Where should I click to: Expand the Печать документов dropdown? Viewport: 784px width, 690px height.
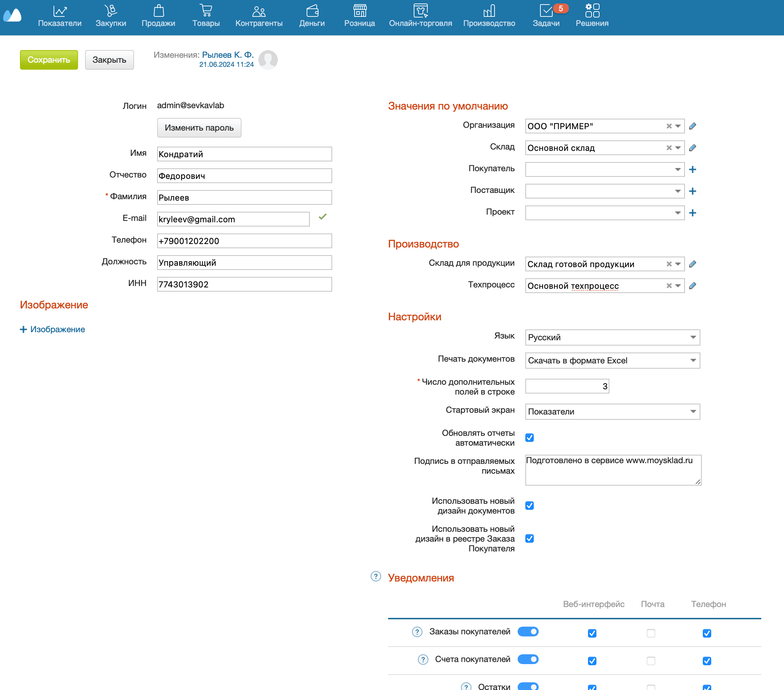[x=612, y=361]
